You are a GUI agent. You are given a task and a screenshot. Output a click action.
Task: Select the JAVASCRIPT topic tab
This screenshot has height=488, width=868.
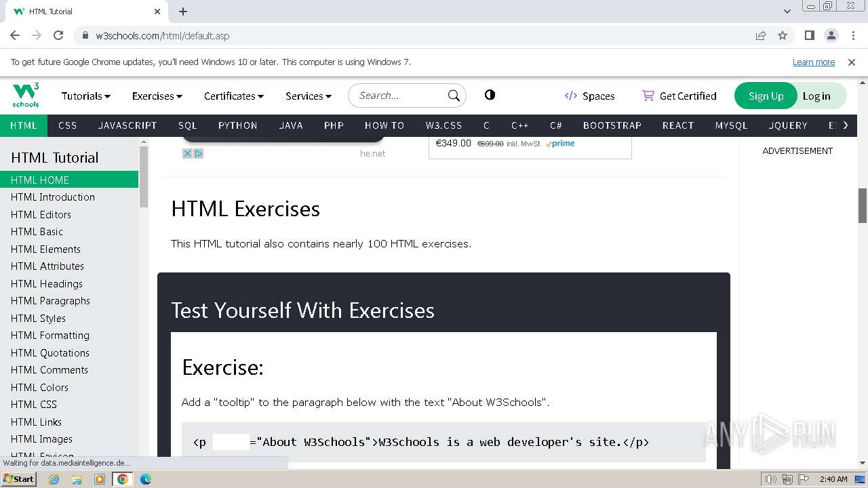coord(127,125)
